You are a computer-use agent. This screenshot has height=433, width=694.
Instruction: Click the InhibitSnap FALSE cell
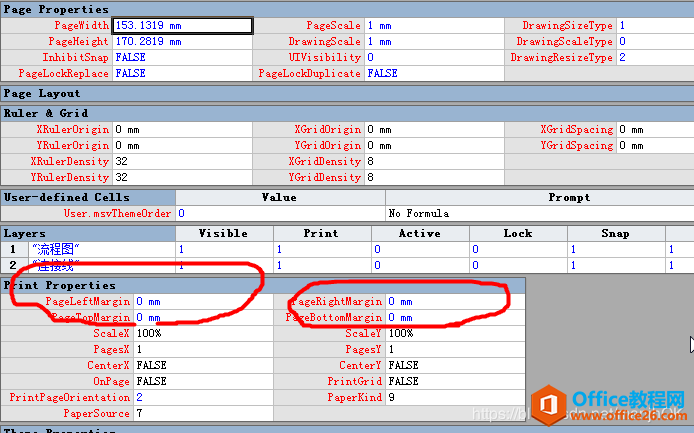182,57
